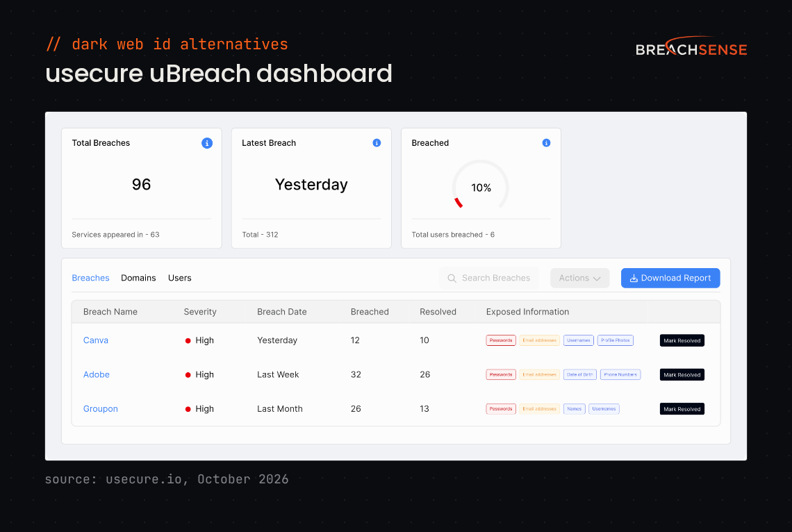This screenshot has height=532, width=792.
Task: Open the Actions dropdown
Action: click(x=580, y=278)
